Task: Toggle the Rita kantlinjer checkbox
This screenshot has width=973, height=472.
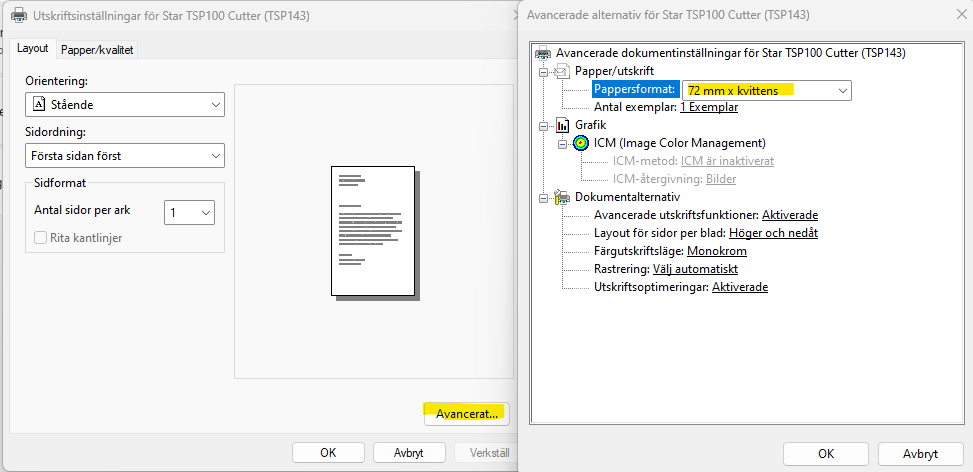Action: [40, 238]
